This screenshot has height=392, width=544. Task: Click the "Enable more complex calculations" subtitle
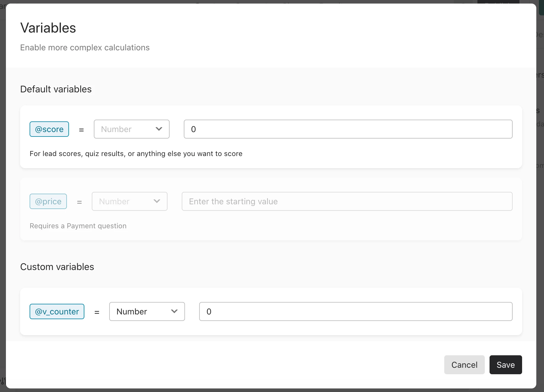pyautogui.click(x=85, y=48)
